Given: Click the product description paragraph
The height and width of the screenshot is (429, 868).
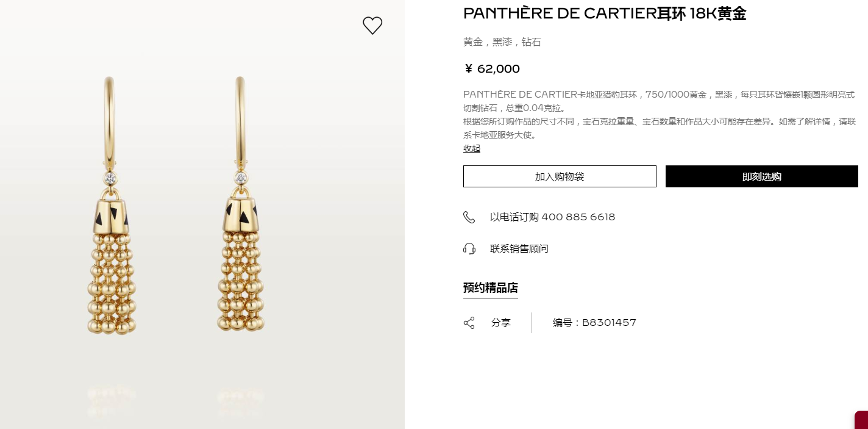Looking at the screenshot, I should coord(660,115).
